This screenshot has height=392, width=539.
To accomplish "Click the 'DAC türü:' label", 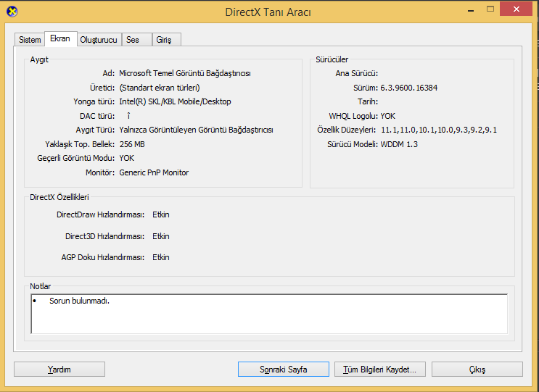I will tap(97, 116).
